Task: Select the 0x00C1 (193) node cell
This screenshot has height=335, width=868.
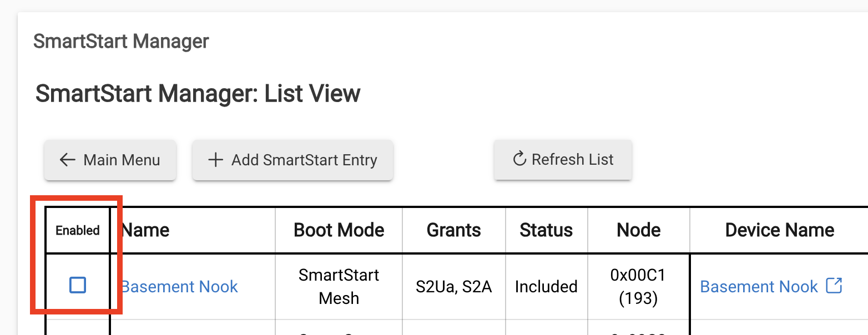Action: (639, 287)
